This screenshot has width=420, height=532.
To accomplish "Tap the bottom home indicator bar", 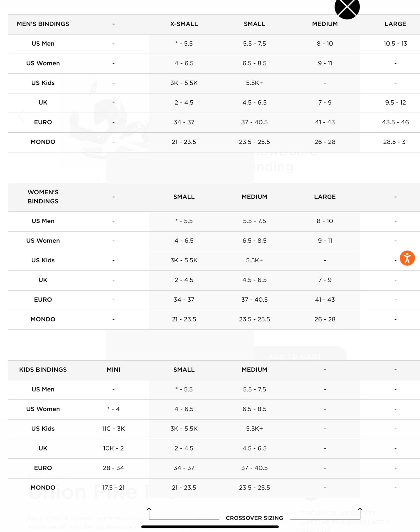I will pyautogui.click(x=210, y=527).
